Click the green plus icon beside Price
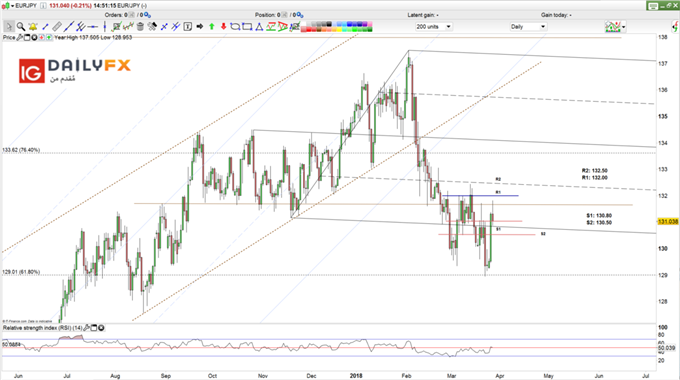This screenshot has width=680, height=380. pos(49,38)
